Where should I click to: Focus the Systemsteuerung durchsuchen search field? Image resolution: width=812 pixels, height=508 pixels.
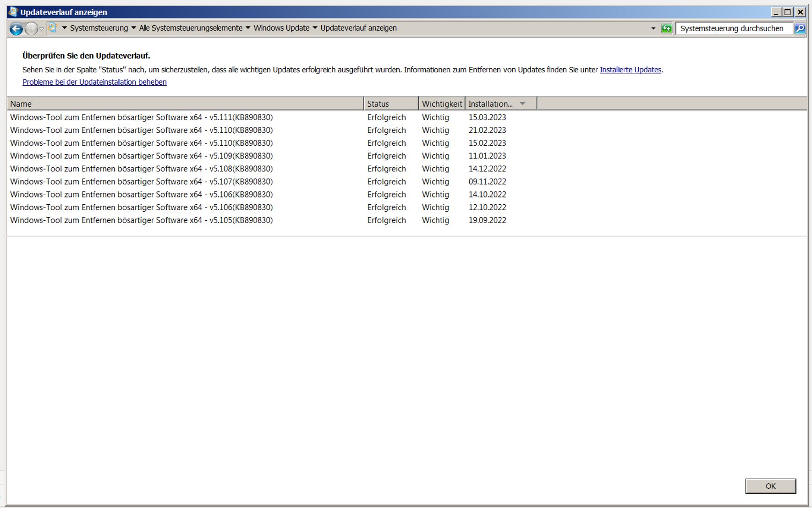735,28
